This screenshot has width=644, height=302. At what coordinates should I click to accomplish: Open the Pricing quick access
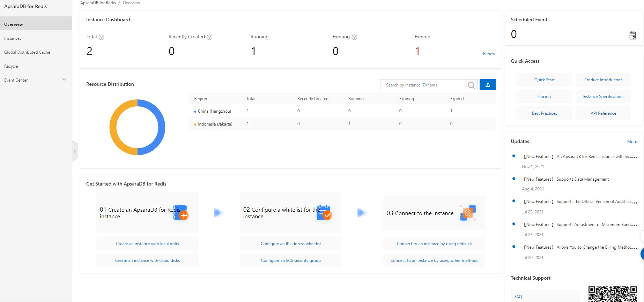(544, 97)
